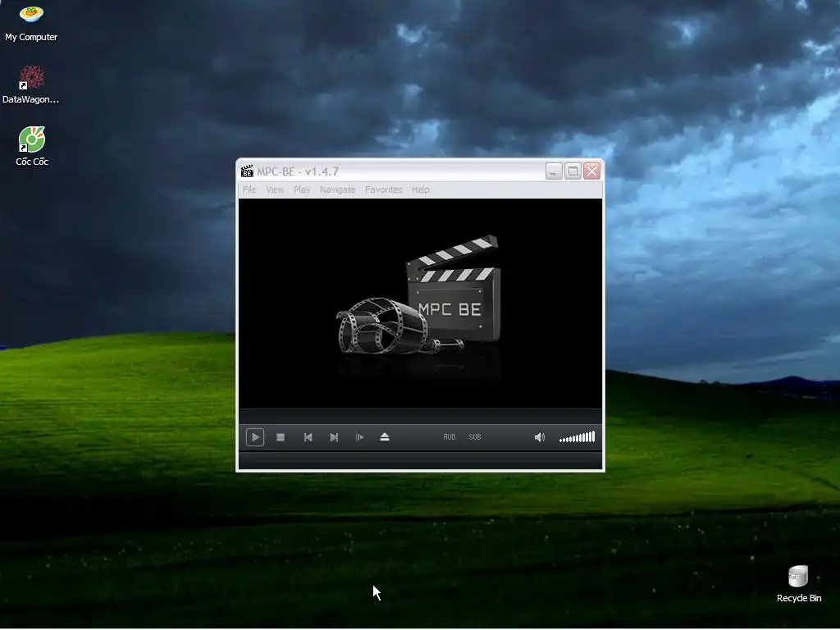
Task: Select the My Computer desktop icon
Action: (31, 22)
